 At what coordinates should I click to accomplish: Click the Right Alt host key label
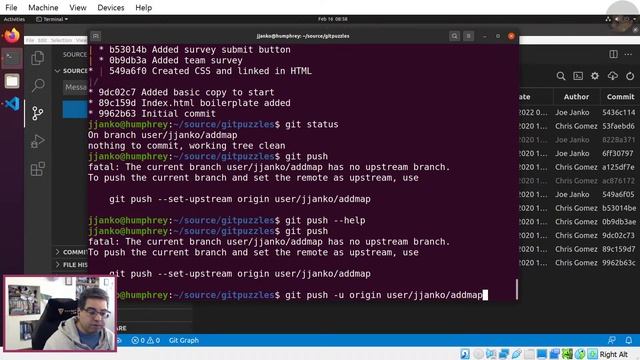tap(613, 354)
